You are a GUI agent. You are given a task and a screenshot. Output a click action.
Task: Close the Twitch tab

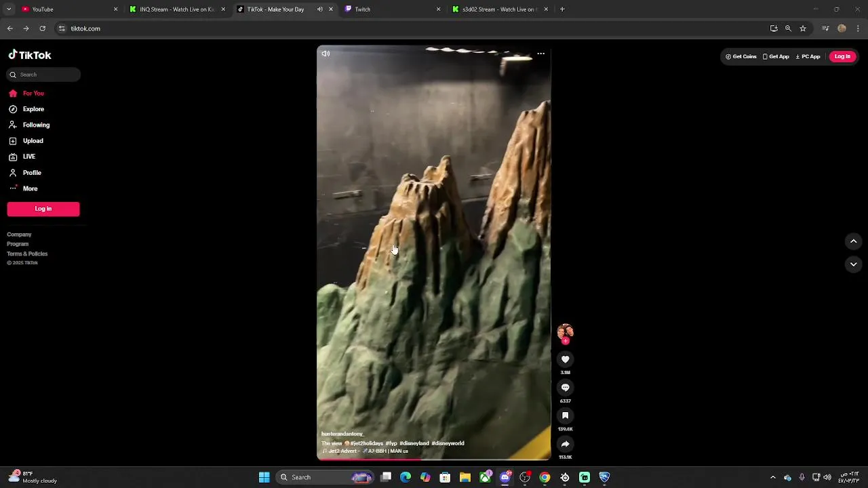pos(438,9)
